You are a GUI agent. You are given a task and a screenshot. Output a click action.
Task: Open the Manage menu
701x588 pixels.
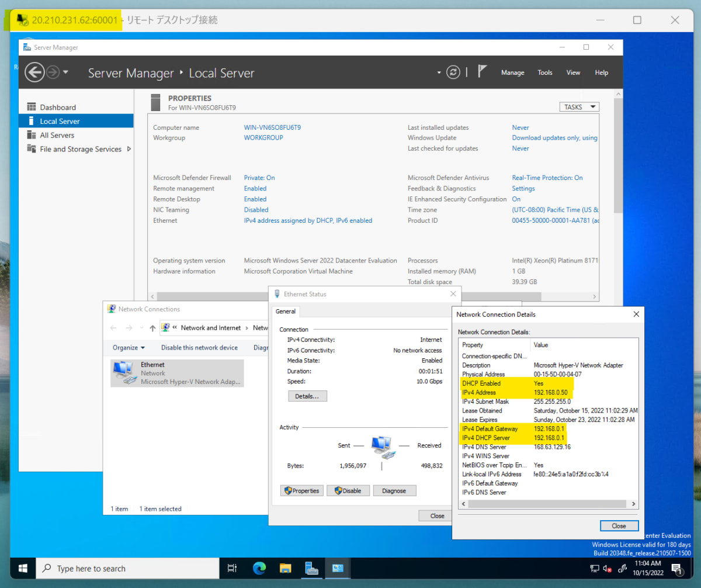tap(512, 72)
